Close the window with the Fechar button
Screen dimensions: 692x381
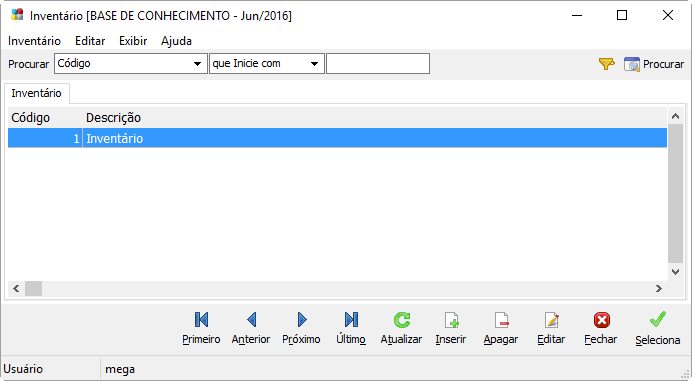pos(601,328)
